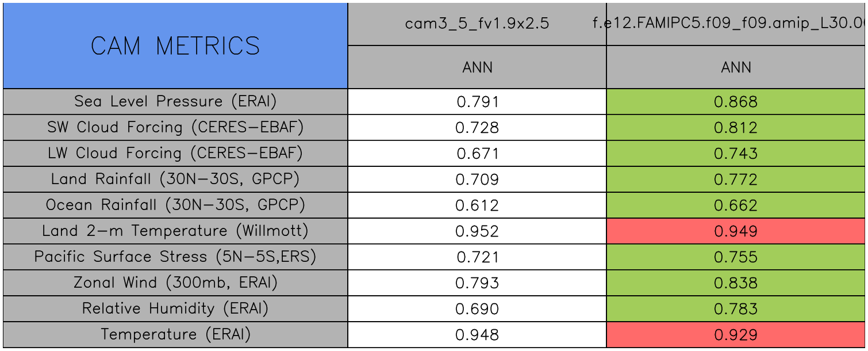The width and height of the screenshot is (868, 351).
Task: Click the CAM METRICS blue header cell
Action: tap(175, 46)
